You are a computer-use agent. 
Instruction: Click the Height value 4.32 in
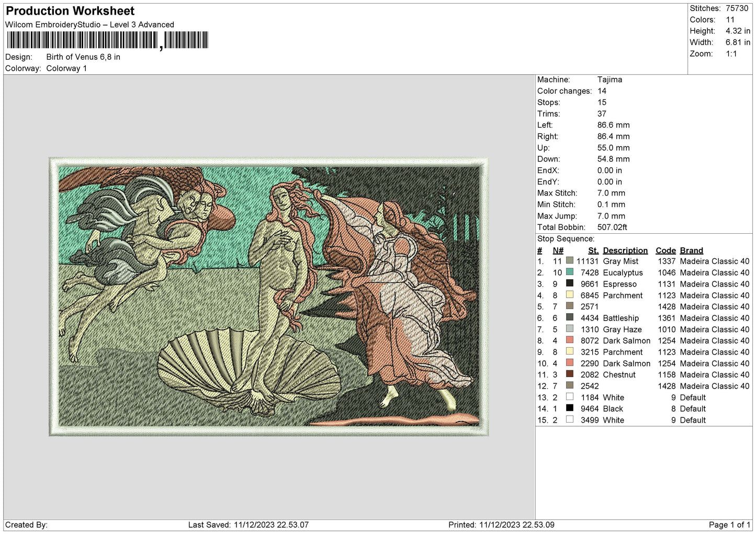[x=738, y=31]
